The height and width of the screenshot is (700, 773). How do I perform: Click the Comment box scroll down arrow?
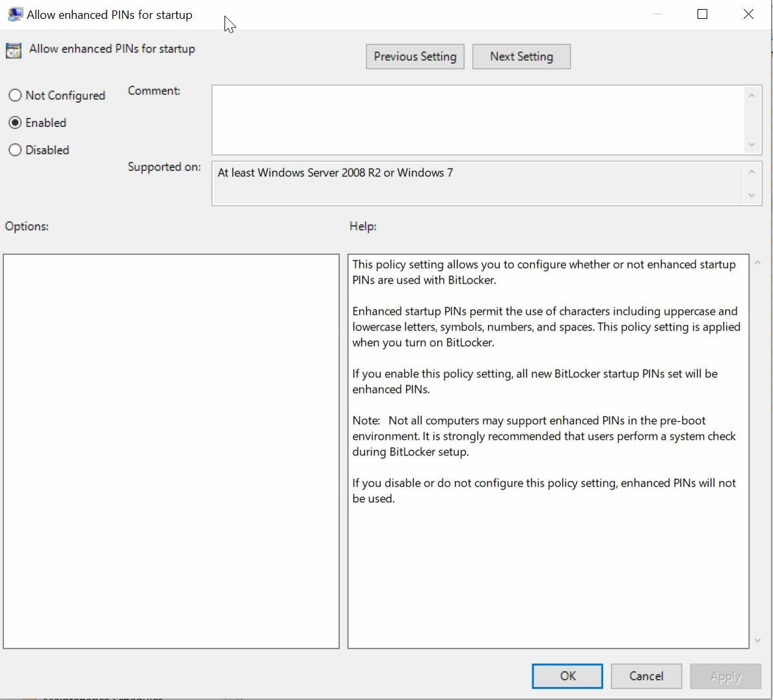click(x=752, y=144)
